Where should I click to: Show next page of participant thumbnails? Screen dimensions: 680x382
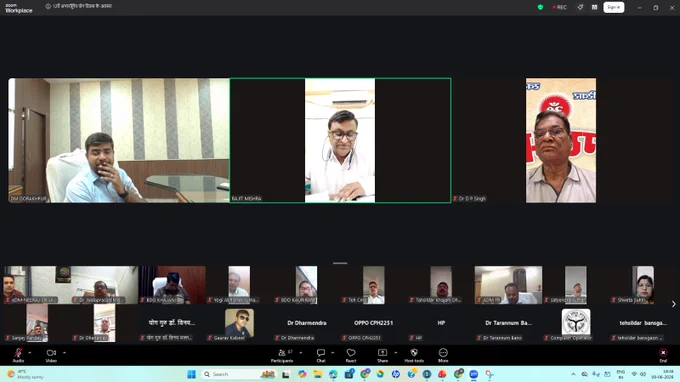pos(673,304)
